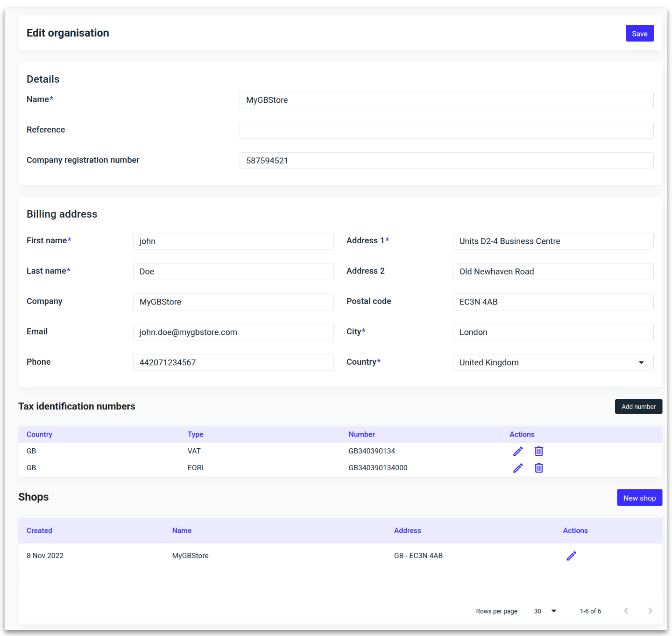Click Add number button
The height and width of the screenshot is (636, 672).
(638, 407)
